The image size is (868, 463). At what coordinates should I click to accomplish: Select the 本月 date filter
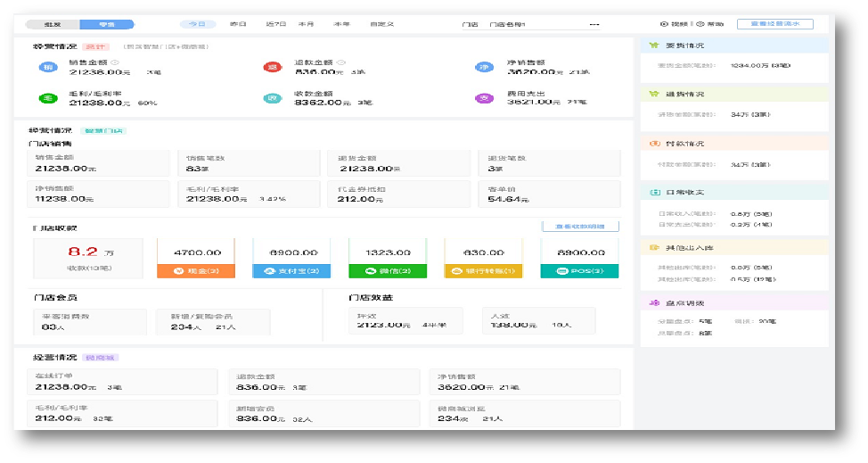pyautogui.click(x=307, y=24)
